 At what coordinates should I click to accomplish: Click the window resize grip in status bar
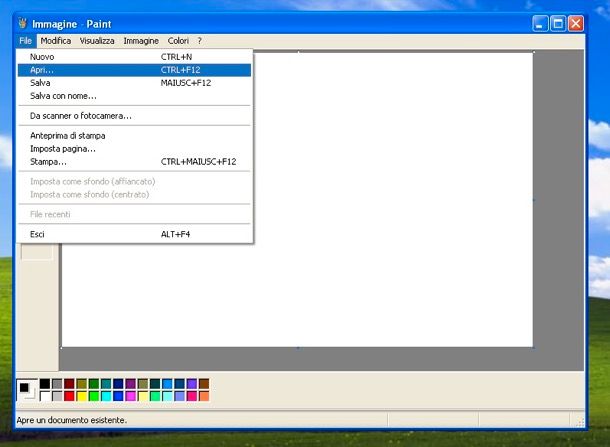[x=580, y=422]
